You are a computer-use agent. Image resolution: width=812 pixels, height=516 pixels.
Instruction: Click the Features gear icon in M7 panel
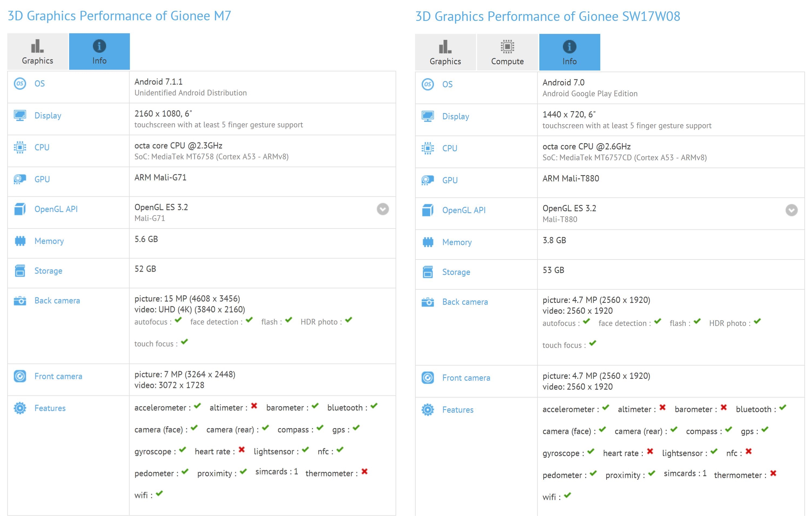(x=20, y=408)
